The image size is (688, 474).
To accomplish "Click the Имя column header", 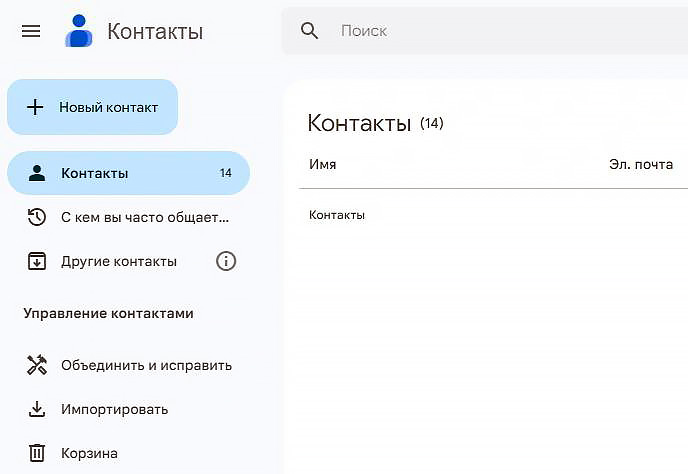I will point(322,164).
